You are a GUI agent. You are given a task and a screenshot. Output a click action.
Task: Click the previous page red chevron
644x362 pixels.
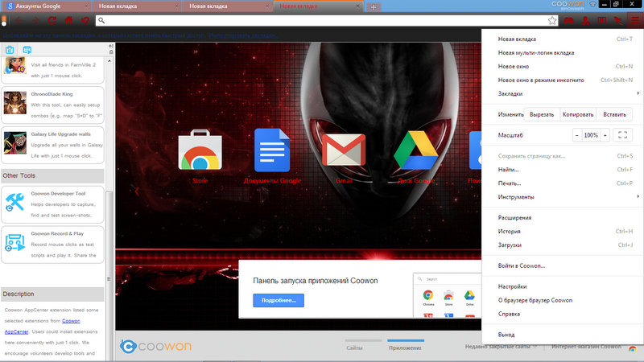(137, 191)
